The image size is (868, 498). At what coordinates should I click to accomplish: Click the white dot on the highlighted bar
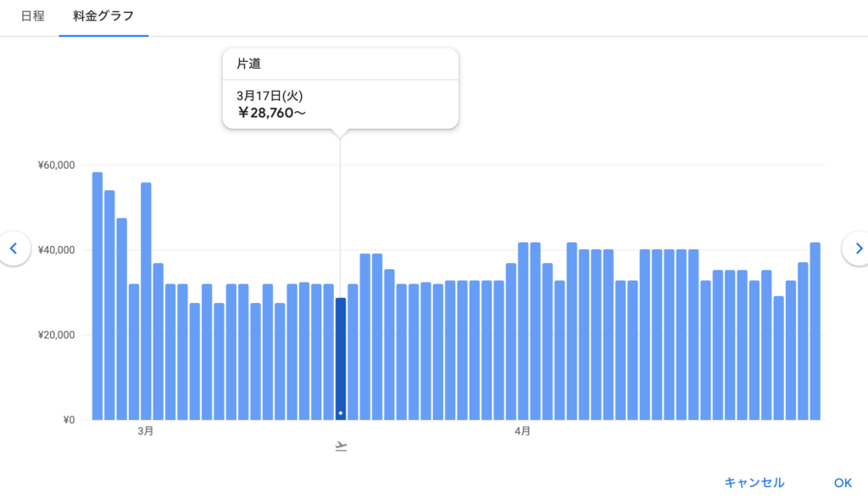(x=341, y=413)
